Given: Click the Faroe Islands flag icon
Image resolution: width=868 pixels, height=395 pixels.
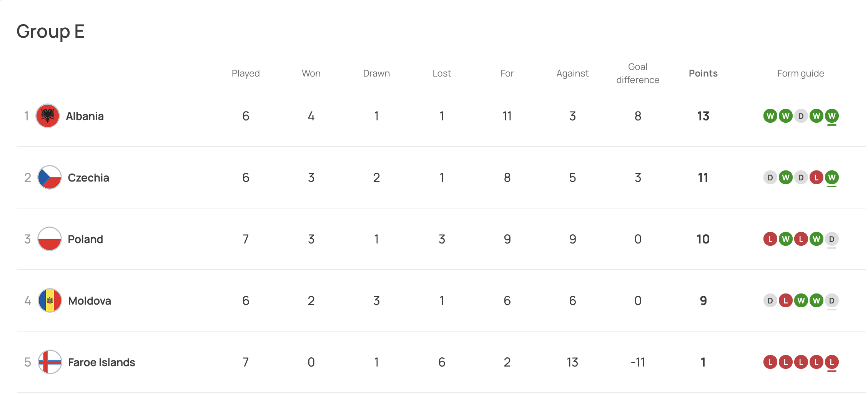Looking at the screenshot, I should click(50, 362).
